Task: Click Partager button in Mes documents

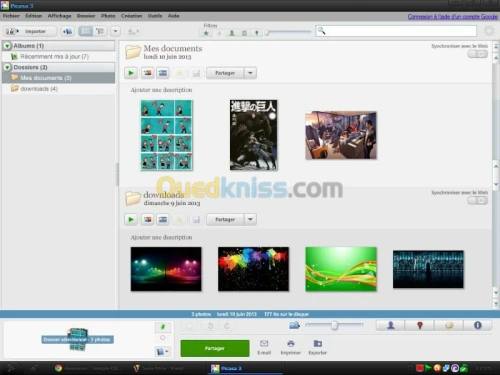Action: pyautogui.click(x=225, y=73)
